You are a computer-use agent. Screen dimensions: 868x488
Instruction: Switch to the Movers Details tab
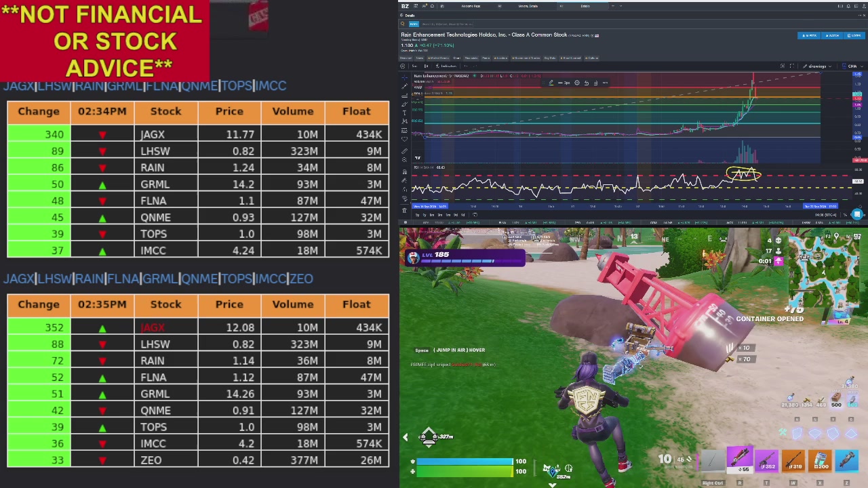pyautogui.click(x=528, y=6)
